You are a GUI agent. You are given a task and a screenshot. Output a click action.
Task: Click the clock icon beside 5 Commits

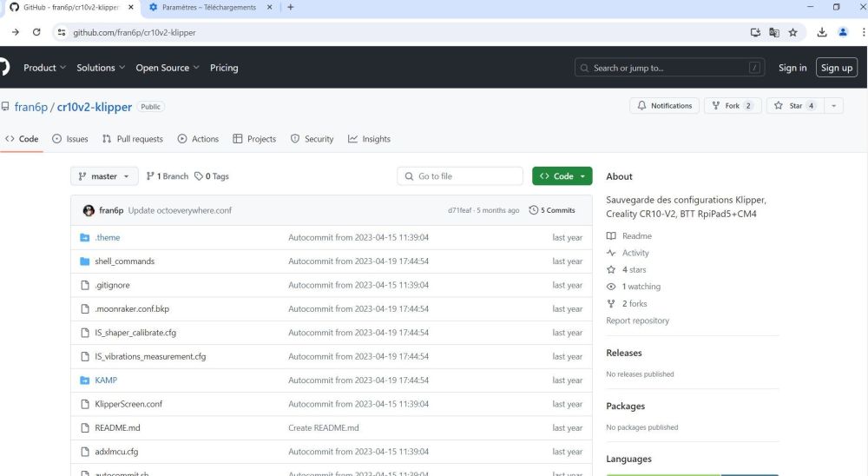point(534,210)
